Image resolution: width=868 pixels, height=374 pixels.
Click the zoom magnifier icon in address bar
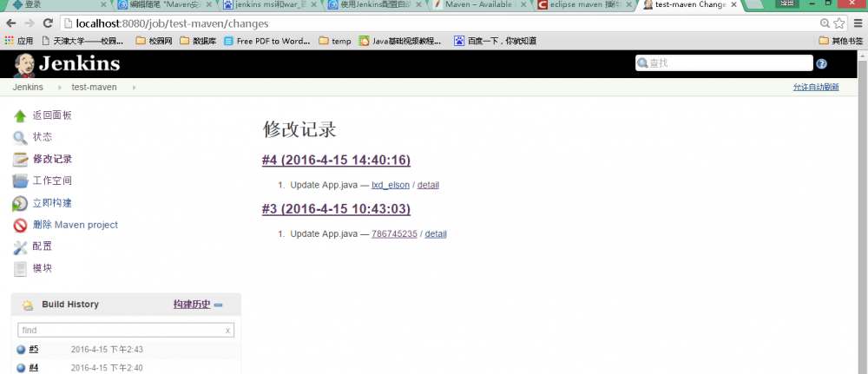tap(825, 23)
